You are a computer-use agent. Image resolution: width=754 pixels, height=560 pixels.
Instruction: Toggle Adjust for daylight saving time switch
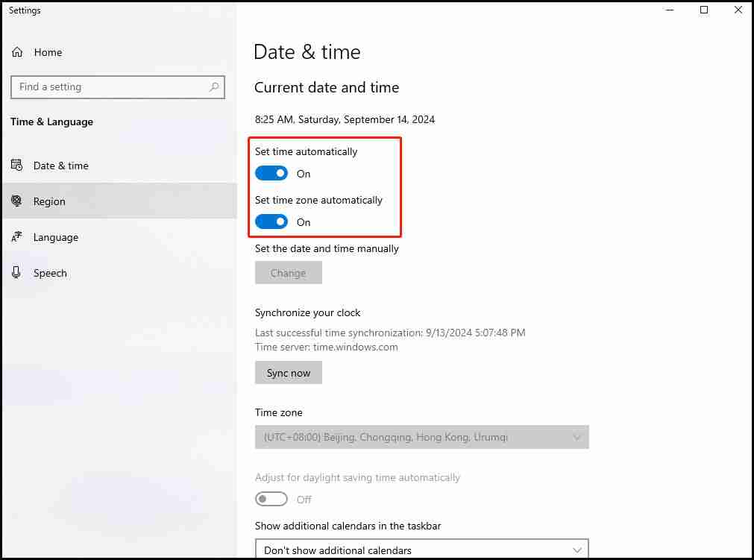[271, 499]
